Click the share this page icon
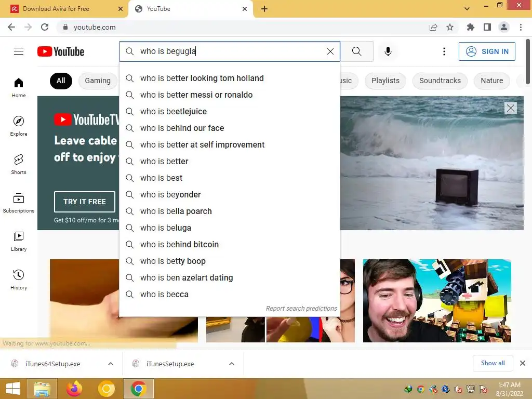This screenshot has height=399, width=532. click(x=433, y=27)
